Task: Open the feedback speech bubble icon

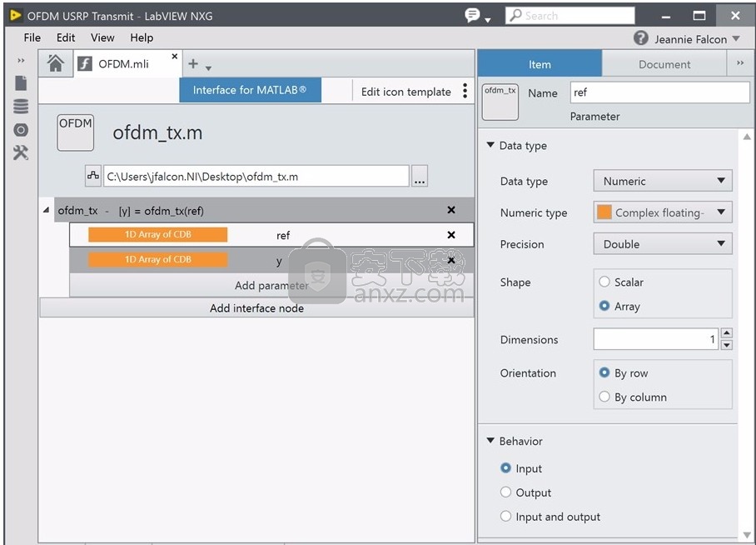Action: coord(473,16)
